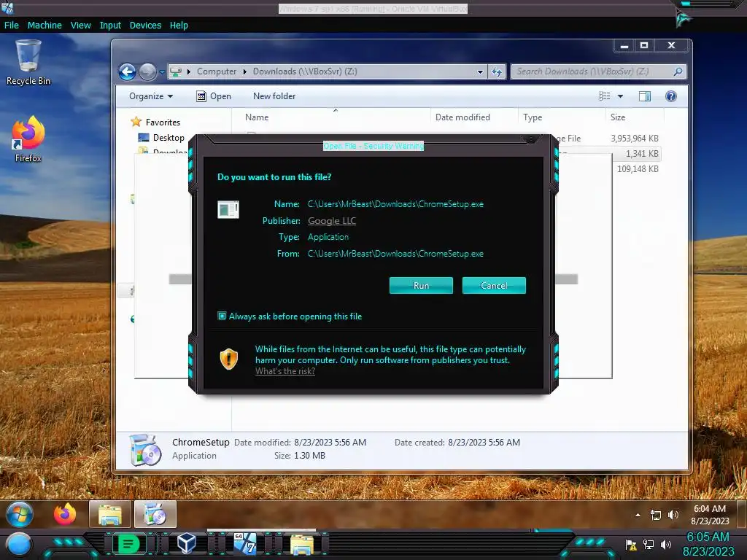Click host tray network icon
Viewport: 747px width, 560px height.
(x=649, y=545)
